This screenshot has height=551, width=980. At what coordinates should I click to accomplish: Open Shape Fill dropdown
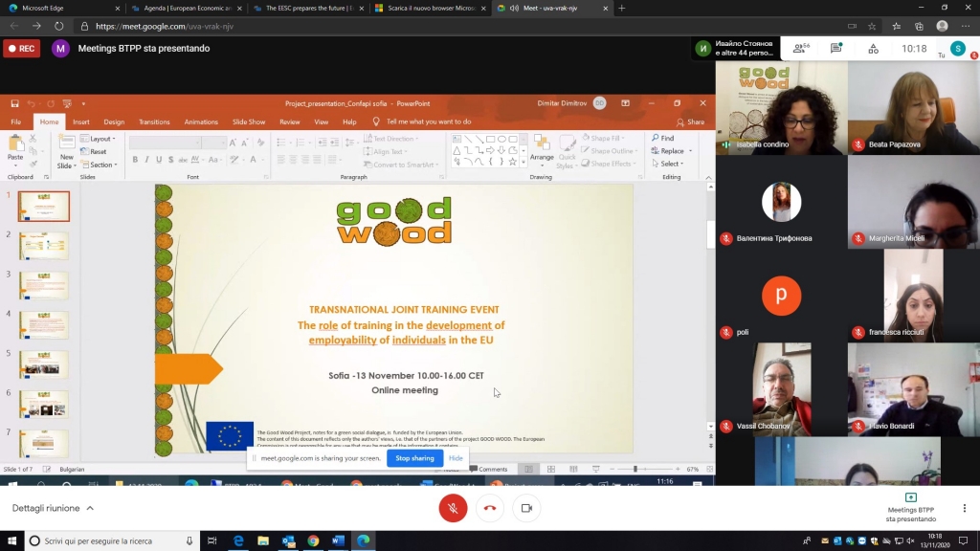(603, 138)
